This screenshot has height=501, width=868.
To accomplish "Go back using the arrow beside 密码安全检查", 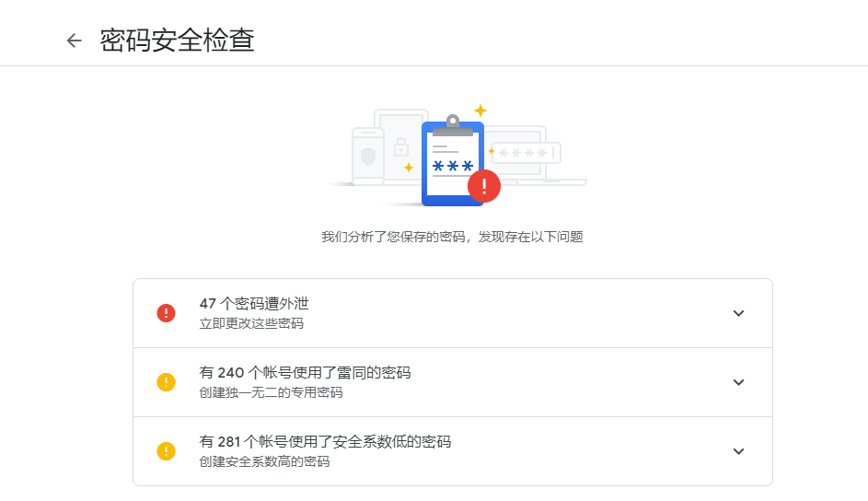I will pyautogui.click(x=75, y=41).
